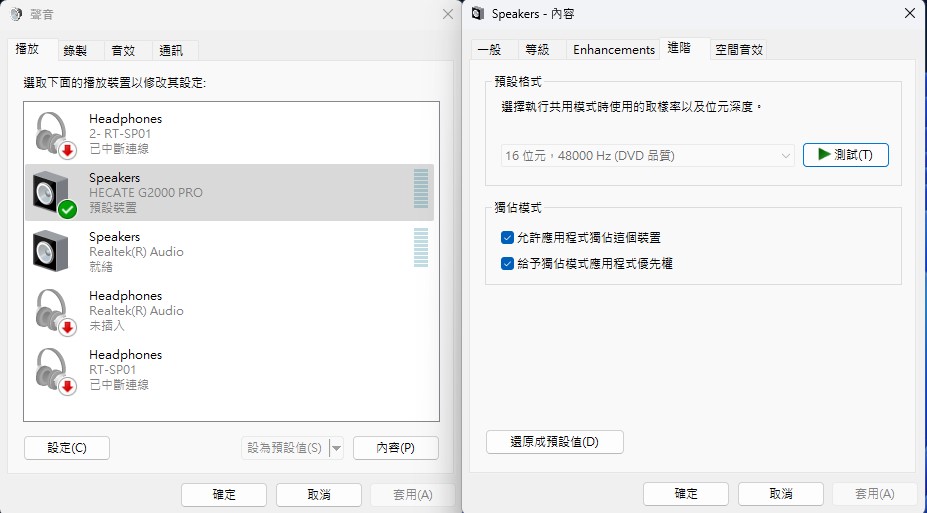Click the 設定(C) button
This screenshot has width=927, height=513.
[67, 448]
